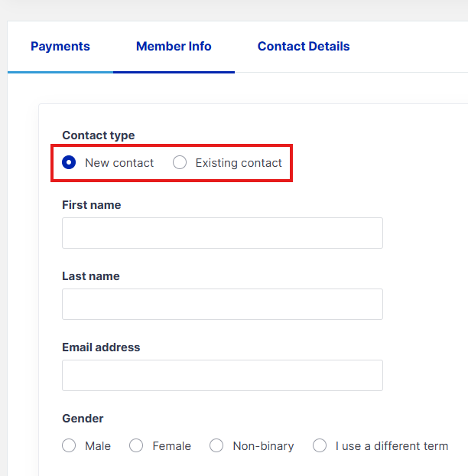Click the Gender heading text

coord(83,419)
